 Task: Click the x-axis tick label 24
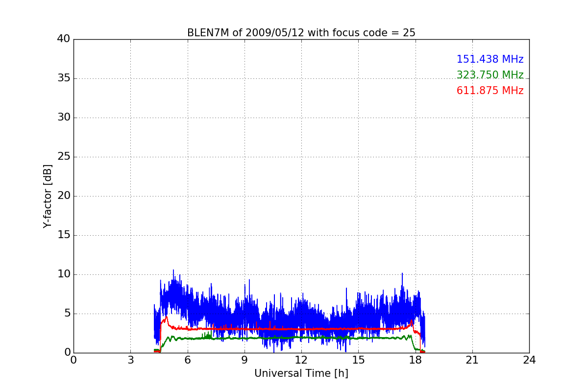[x=529, y=360]
